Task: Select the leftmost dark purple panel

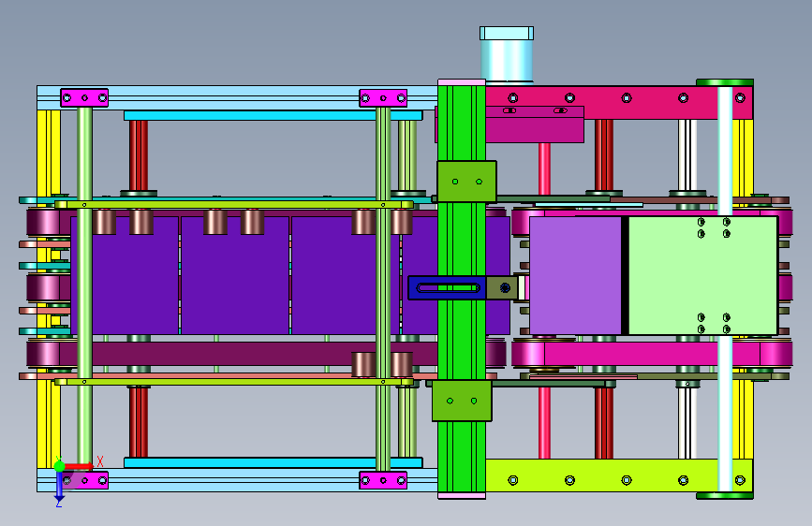Action: tap(125, 275)
